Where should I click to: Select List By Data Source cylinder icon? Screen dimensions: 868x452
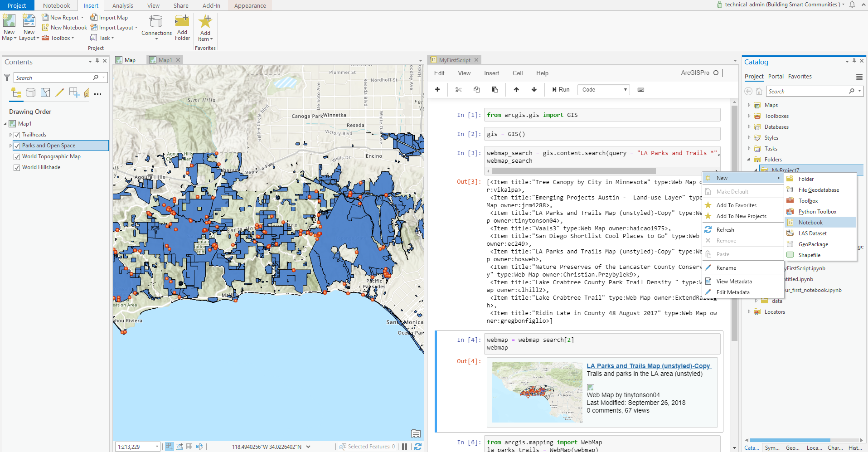[31, 93]
